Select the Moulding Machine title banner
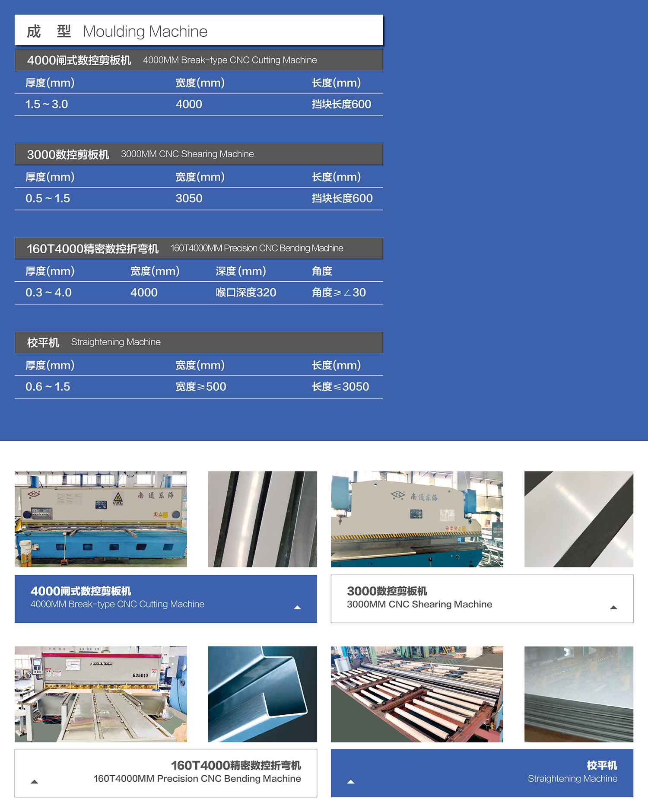648x812 pixels. (x=199, y=31)
